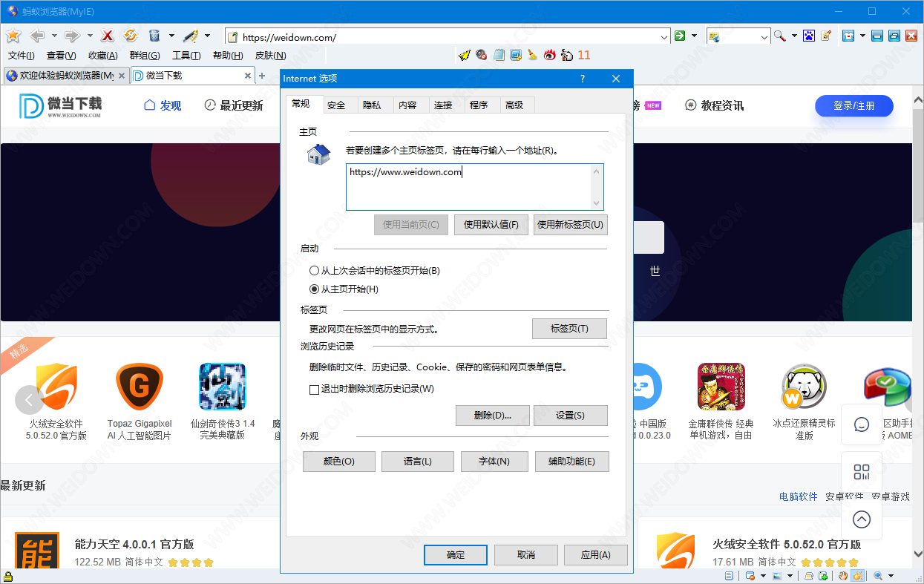The width and height of the screenshot is (924, 584).
Task: Open the 工具 menu
Action: (x=186, y=56)
